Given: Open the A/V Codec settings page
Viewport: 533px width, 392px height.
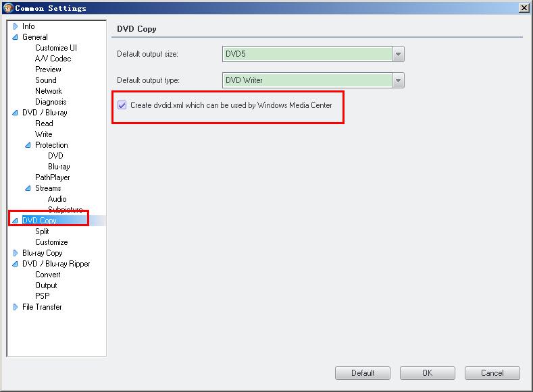Looking at the screenshot, I should pyautogui.click(x=53, y=59).
